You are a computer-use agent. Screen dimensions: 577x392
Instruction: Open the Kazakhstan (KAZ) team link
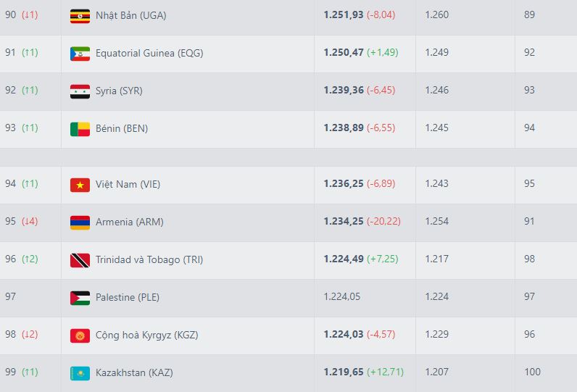click(x=134, y=372)
